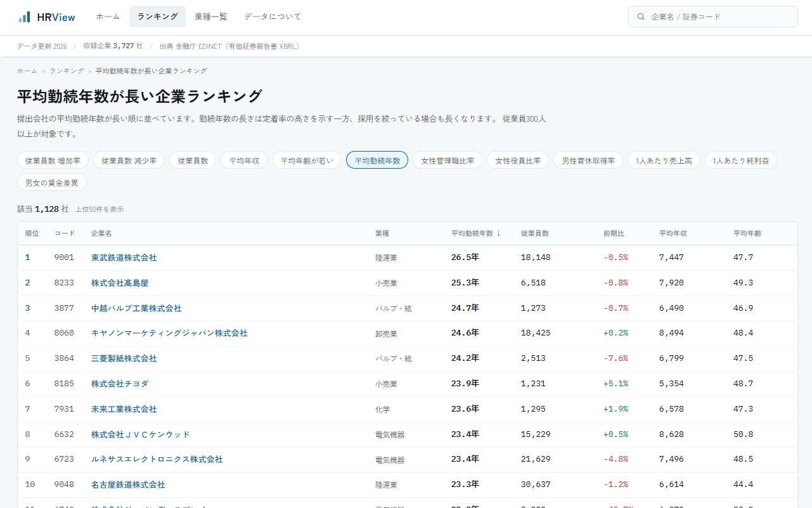Select the ランキング nav tab
812x508 pixels.
click(x=157, y=16)
